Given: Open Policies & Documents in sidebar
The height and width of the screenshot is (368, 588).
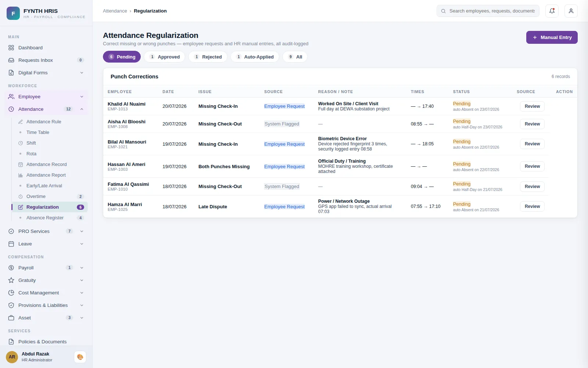Looking at the screenshot, I should point(46,342).
